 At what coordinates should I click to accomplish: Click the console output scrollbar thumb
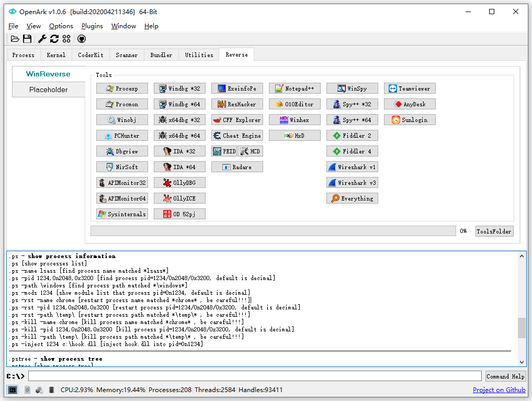tap(522, 328)
